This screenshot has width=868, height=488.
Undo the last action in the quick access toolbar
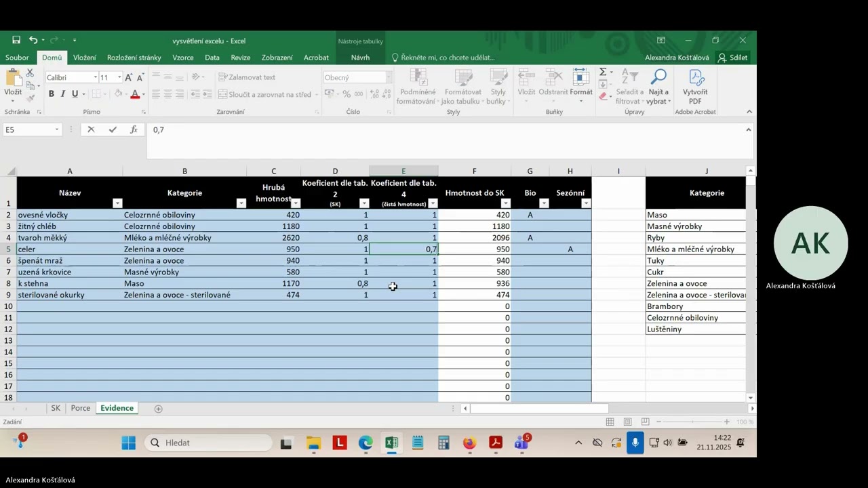[33, 41]
